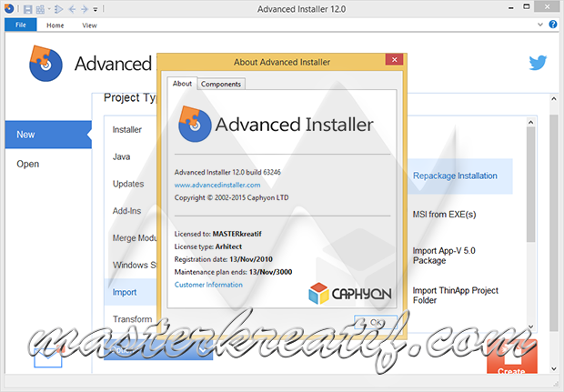This screenshot has width=564, height=392.
Task: Click the Forward arrow in title bar
Action: 85,9
